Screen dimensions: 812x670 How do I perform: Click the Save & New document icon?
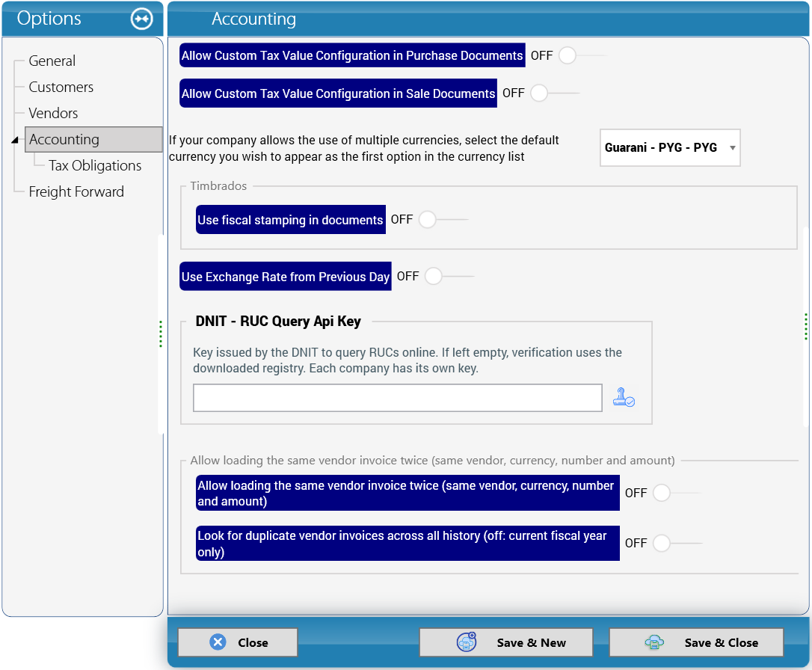pyautogui.click(x=467, y=642)
